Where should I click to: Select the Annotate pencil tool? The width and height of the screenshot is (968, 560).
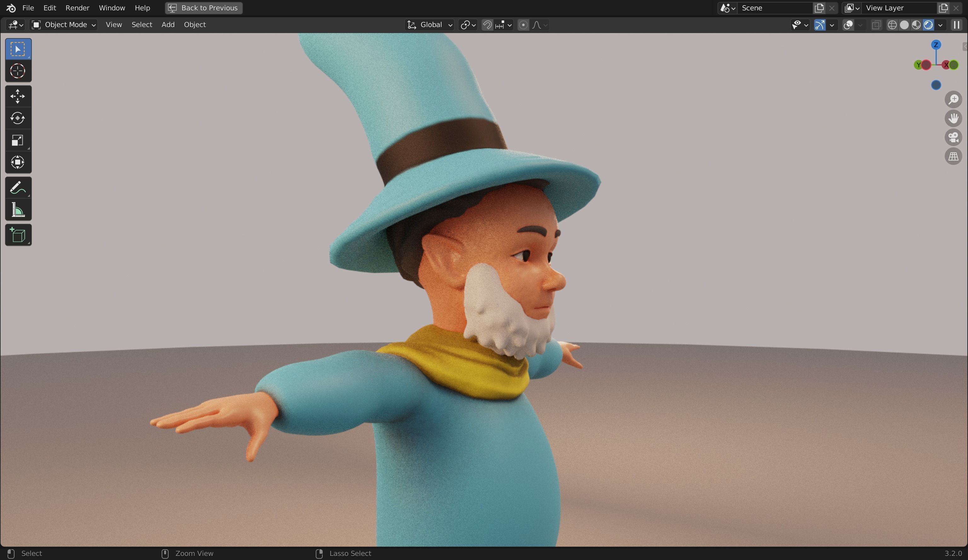[18, 188]
